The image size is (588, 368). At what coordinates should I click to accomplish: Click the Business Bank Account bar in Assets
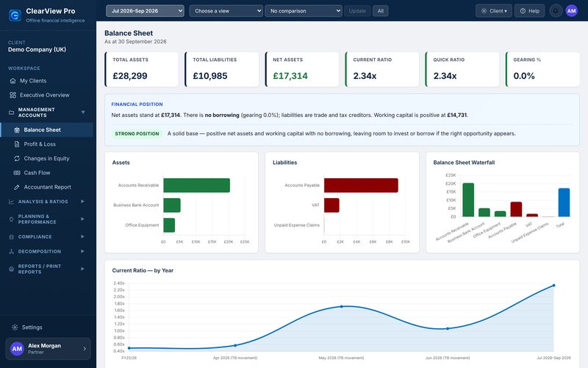click(x=172, y=205)
